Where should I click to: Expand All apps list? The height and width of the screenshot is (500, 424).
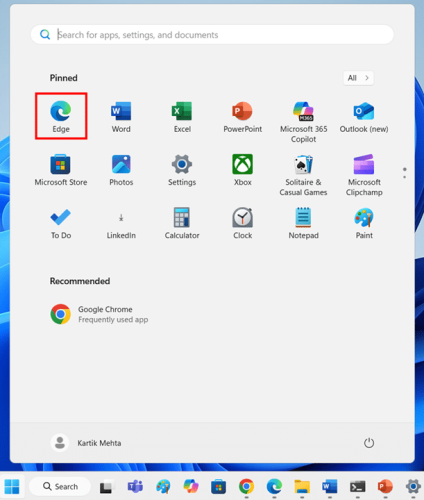pos(358,78)
